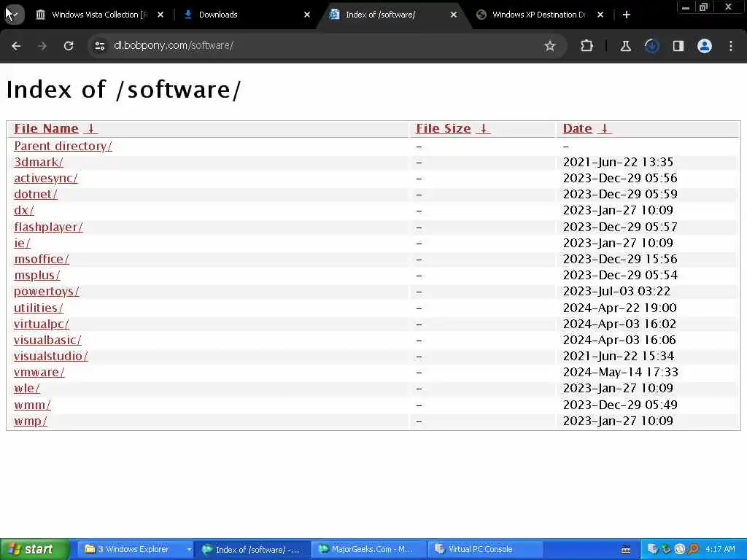
Task: Close the Index of /software/ tab
Action: (454, 15)
